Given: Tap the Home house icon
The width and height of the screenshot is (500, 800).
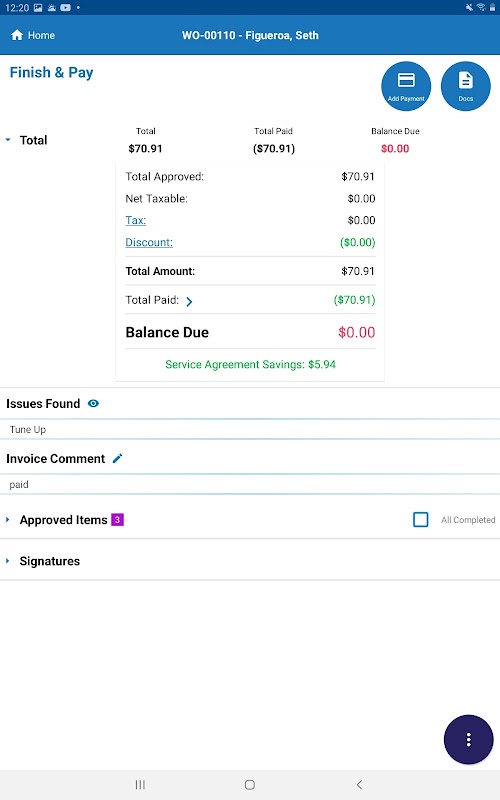Looking at the screenshot, I should (17, 35).
